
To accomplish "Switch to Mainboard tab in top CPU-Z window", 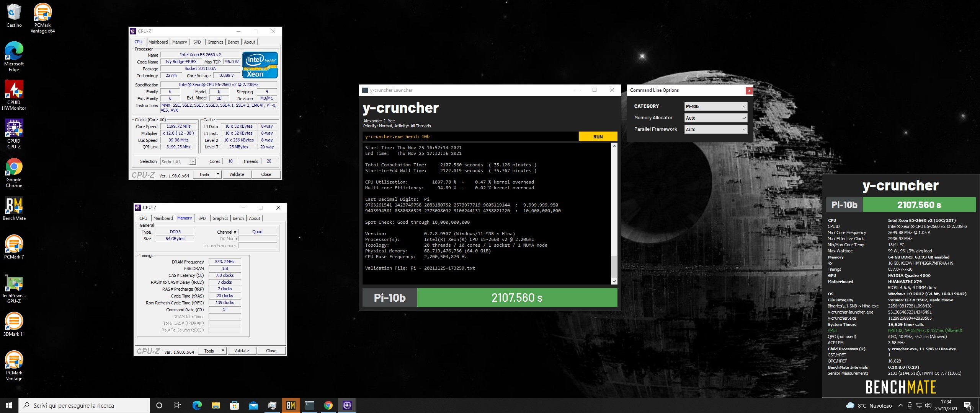I will click(158, 42).
